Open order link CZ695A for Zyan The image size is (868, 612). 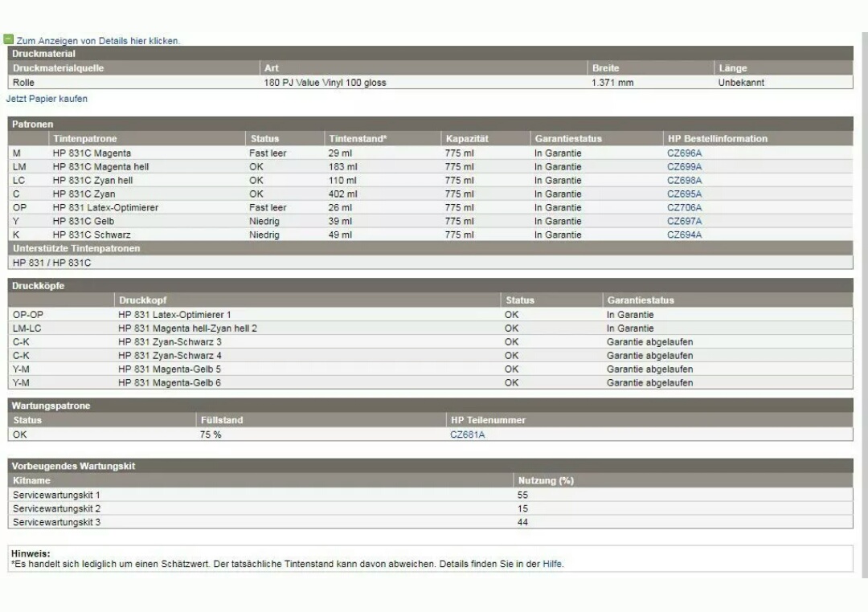[684, 194]
